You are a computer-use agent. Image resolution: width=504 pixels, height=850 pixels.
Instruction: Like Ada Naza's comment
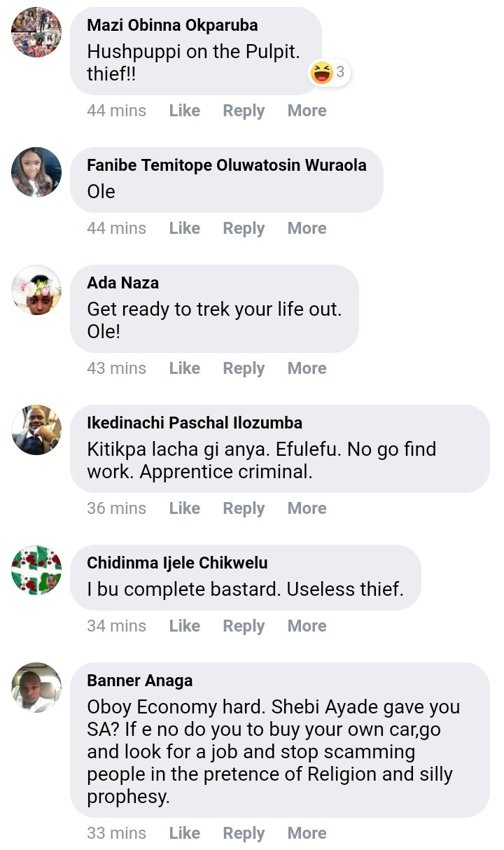(184, 368)
